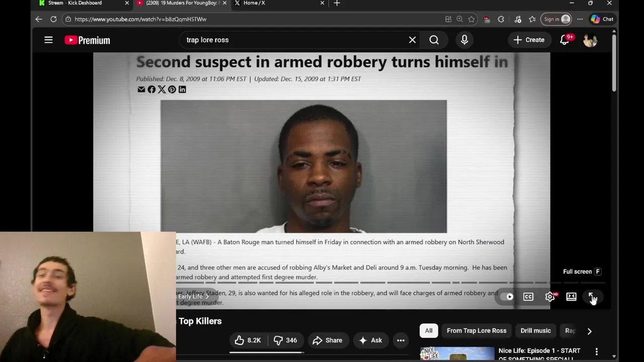Open the Copilot Chat button
Screen dimensions: 644x362
(x=602, y=19)
